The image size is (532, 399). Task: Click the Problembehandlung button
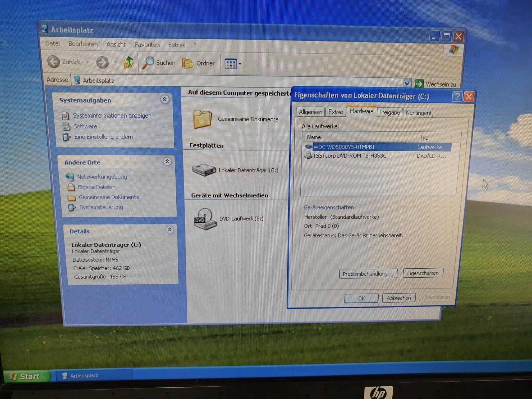tap(368, 274)
